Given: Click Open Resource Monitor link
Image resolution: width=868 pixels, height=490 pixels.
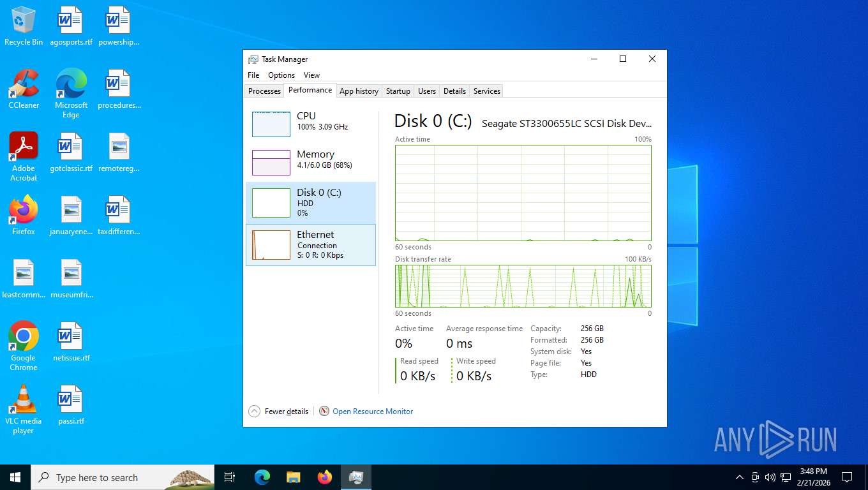Looking at the screenshot, I should click(373, 412).
